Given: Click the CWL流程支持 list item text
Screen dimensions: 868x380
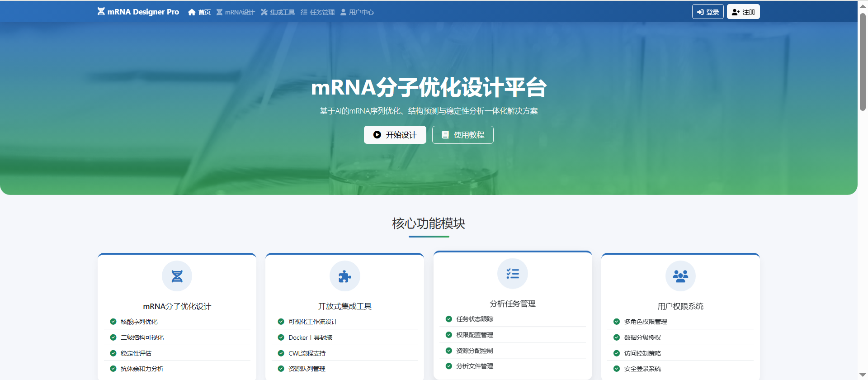Looking at the screenshot, I should (307, 353).
